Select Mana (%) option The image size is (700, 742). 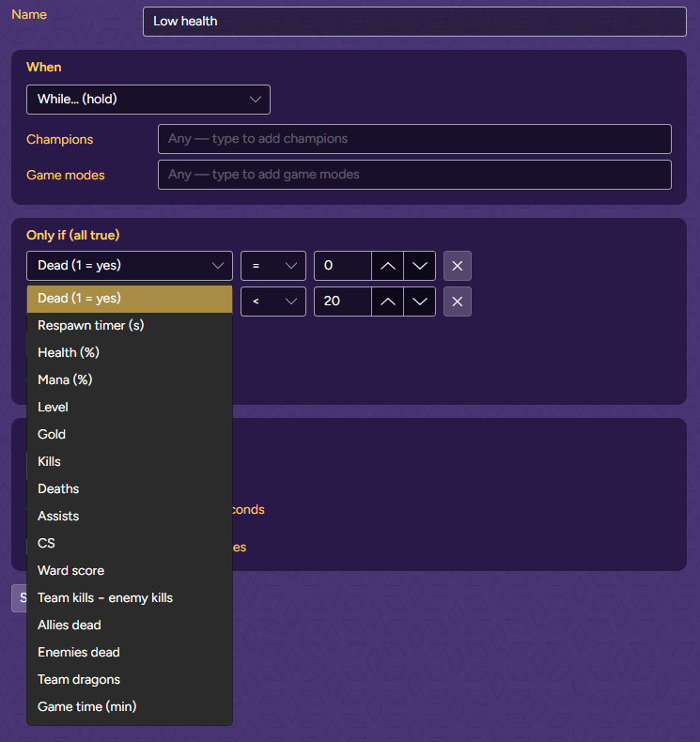pos(130,380)
